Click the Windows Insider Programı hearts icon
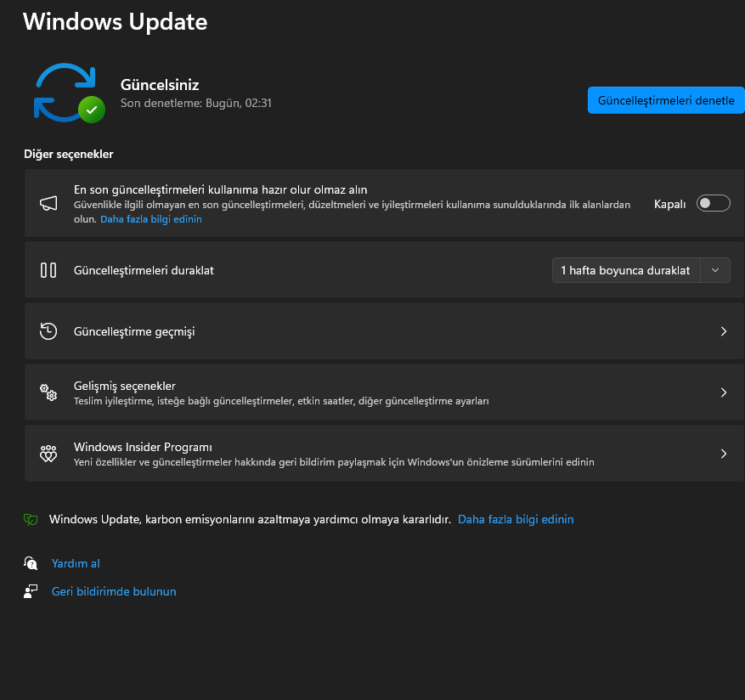The image size is (745, 700). pos(48,454)
